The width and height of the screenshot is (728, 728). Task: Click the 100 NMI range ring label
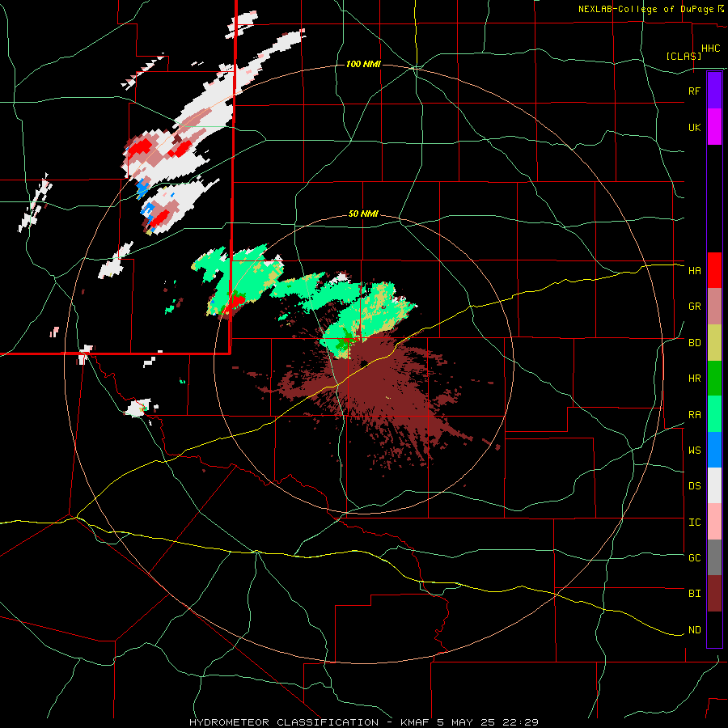pos(363,64)
